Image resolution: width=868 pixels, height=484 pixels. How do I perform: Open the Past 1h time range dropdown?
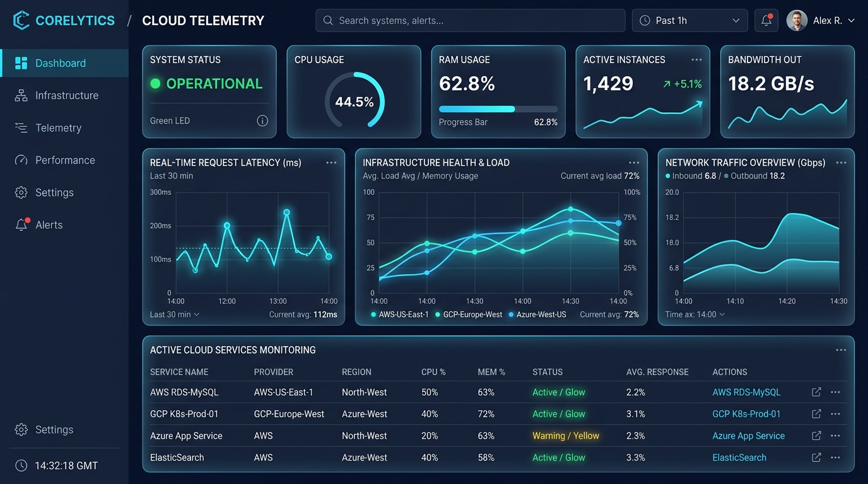[x=689, y=20]
